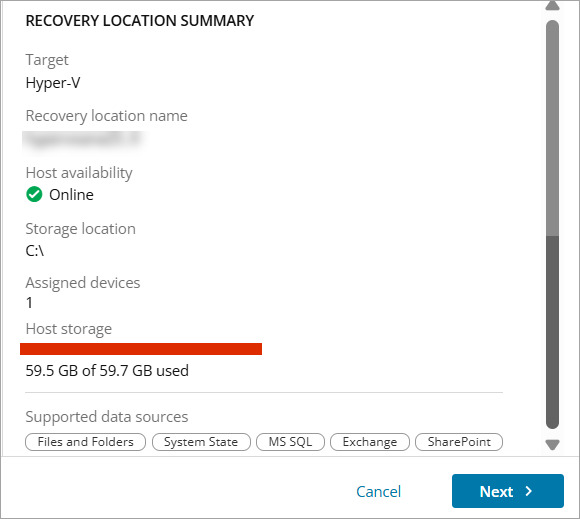The image size is (580, 519).
Task: Click the 59.5 GB of 59.7 GB used text
Action: click(107, 371)
